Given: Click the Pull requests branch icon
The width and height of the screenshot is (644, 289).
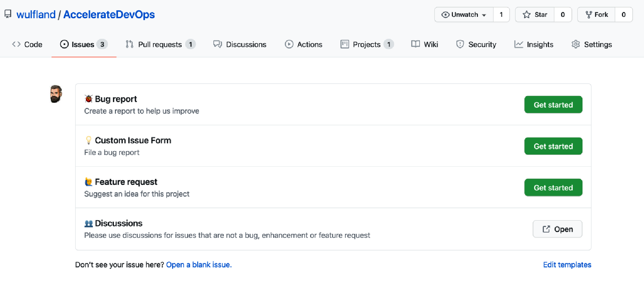Looking at the screenshot, I should 129,44.
